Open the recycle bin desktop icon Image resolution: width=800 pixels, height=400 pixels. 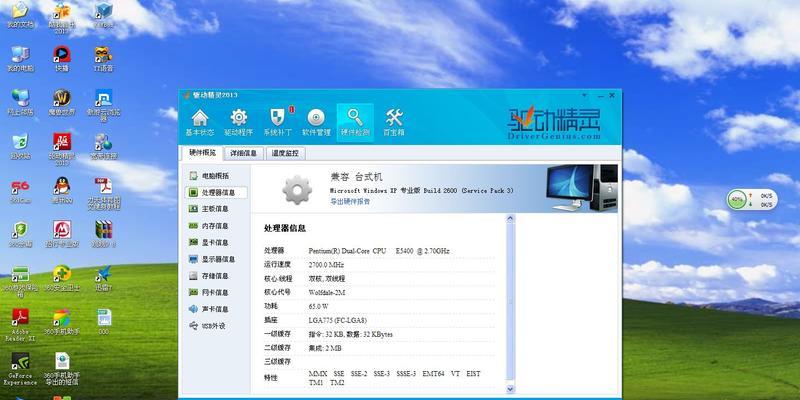(x=20, y=146)
